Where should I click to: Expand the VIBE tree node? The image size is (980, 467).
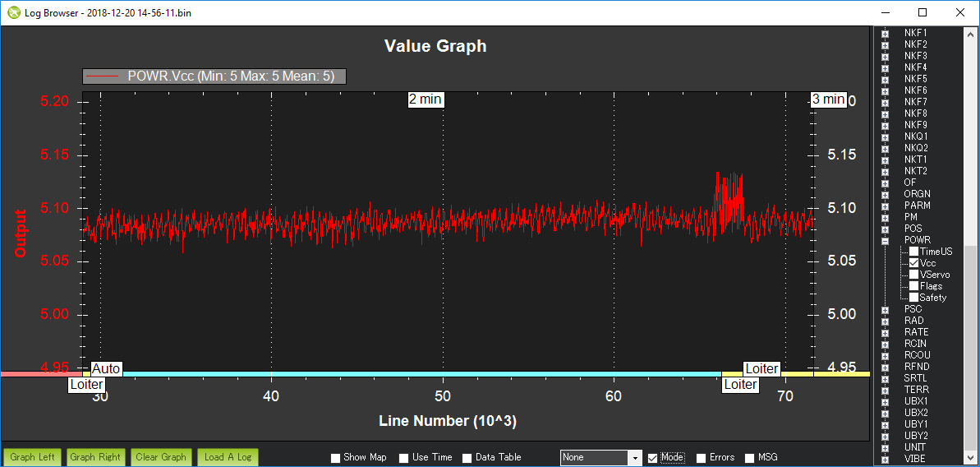pos(885,459)
